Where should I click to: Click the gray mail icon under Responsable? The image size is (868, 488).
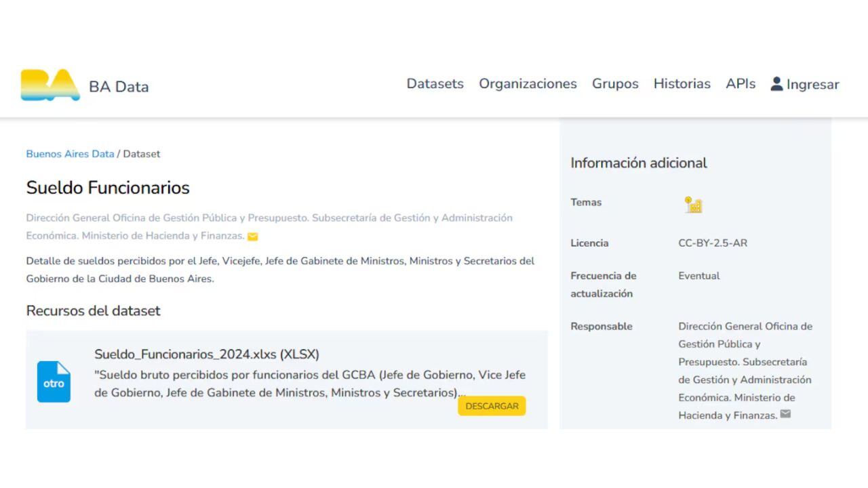click(785, 414)
